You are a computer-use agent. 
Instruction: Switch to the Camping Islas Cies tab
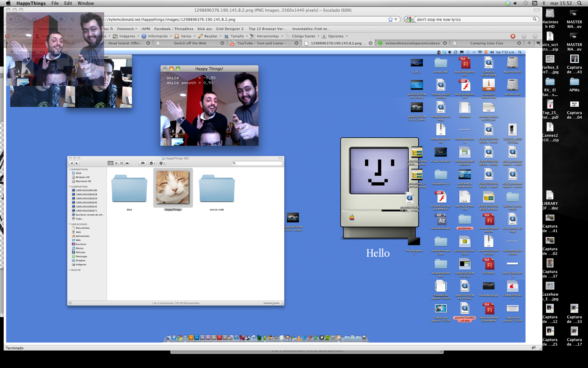(x=486, y=43)
